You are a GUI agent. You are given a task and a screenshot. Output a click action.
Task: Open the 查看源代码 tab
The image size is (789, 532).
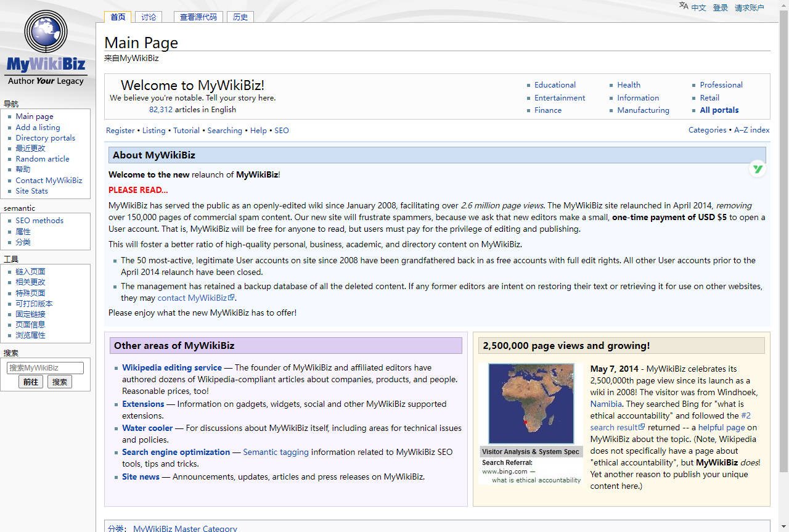click(198, 17)
